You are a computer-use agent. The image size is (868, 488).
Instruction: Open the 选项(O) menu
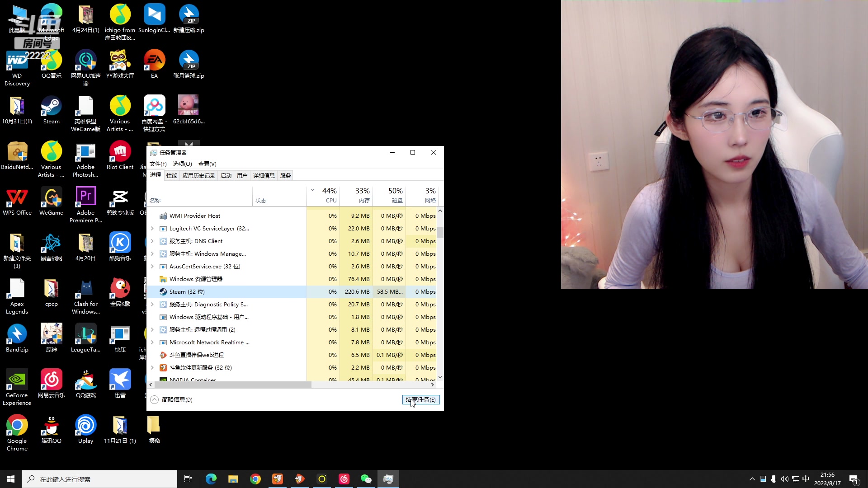pyautogui.click(x=182, y=164)
